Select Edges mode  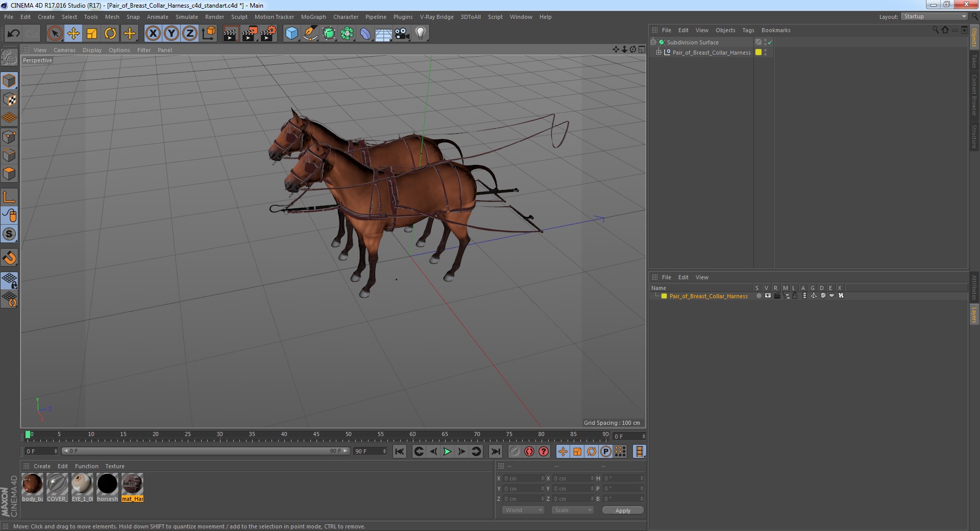click(x=9, y=155)
